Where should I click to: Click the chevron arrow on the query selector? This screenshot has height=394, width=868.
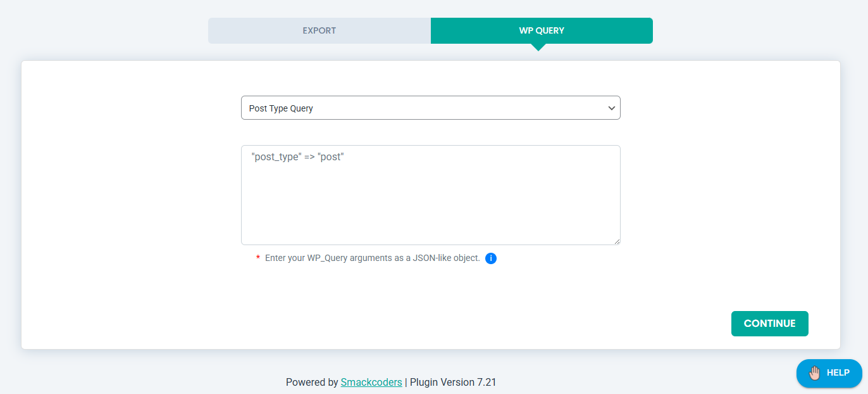(x=611, y=108)
